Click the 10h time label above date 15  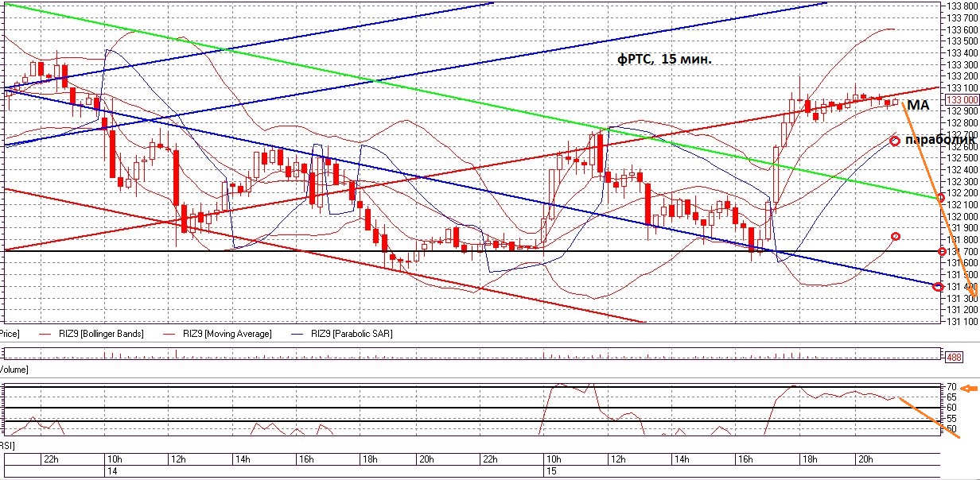(x=554, y=459)
